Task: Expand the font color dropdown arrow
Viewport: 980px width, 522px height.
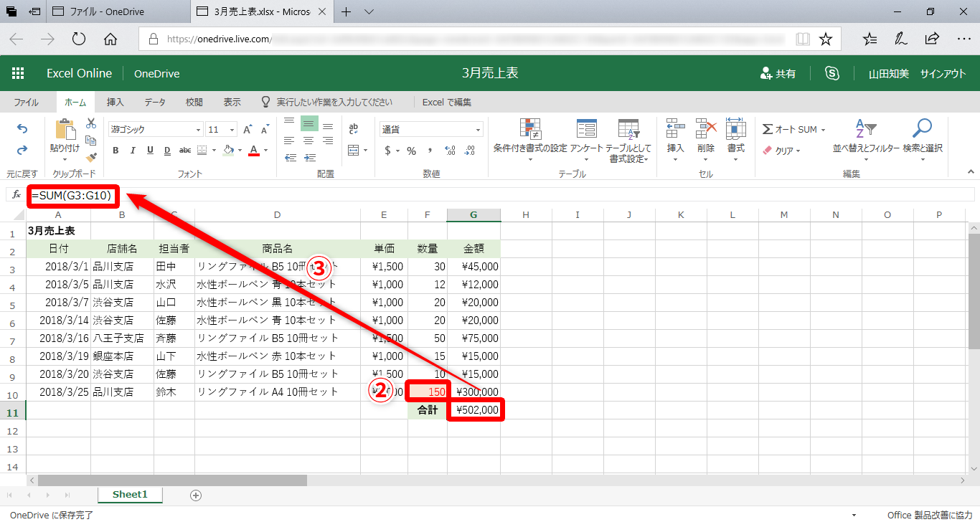Action: click(x=265, y=151)
